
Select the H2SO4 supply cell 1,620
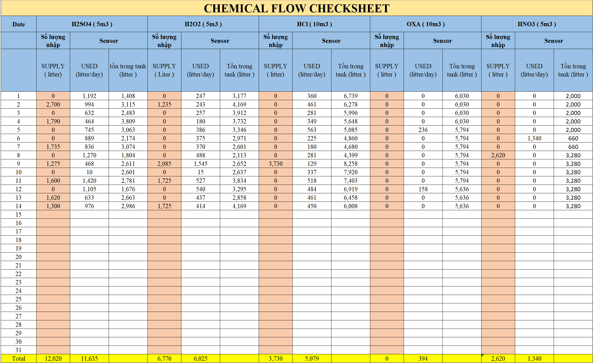53,198
